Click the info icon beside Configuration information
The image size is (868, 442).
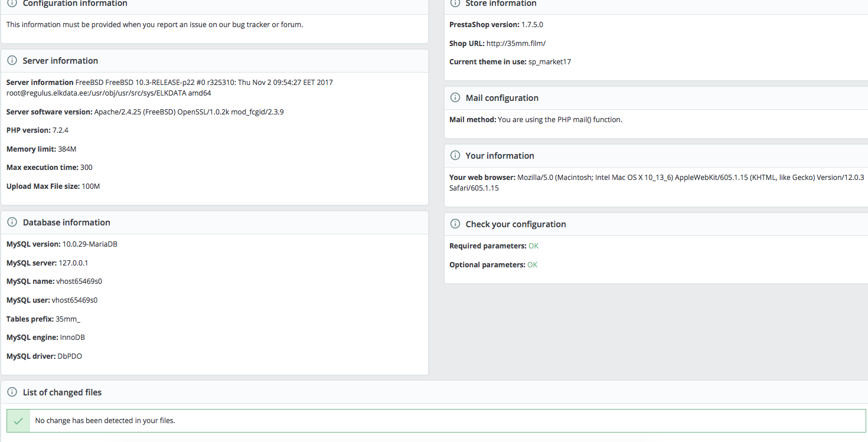click(x=12, y=4)
